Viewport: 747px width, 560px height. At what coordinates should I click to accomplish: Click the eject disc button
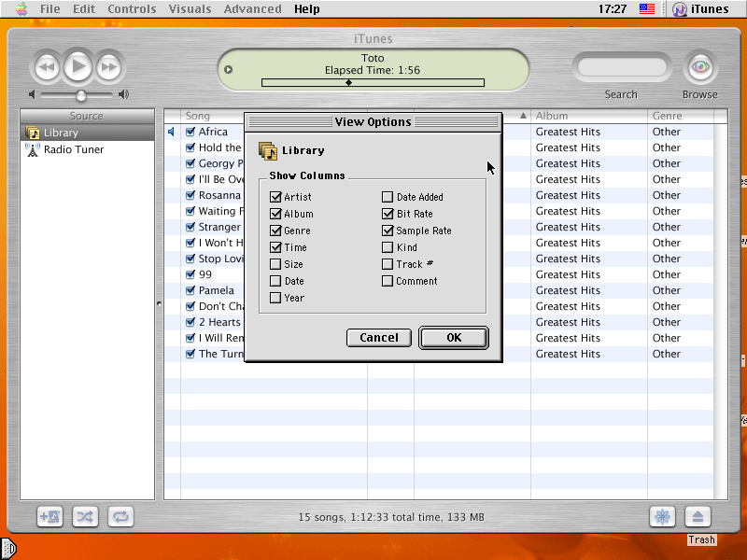(x=698, y=517)
